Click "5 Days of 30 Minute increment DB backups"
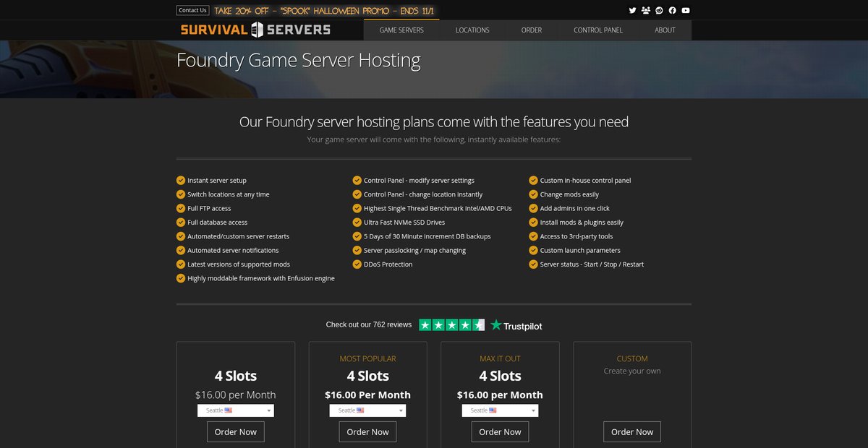 pyautogui.click(x=427, y=236)
